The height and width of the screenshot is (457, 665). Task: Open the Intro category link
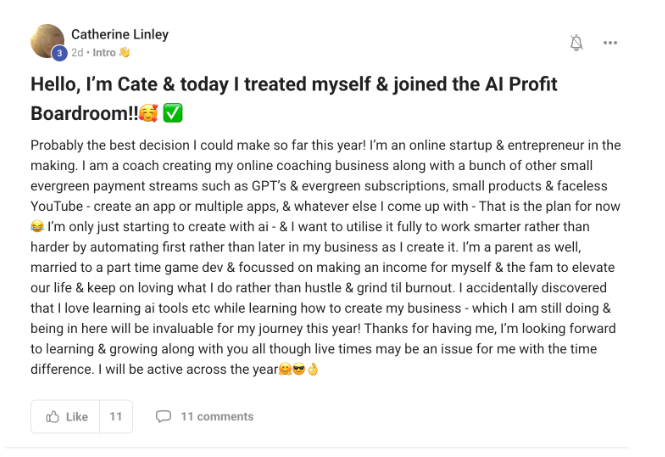(x=103, y=53)
